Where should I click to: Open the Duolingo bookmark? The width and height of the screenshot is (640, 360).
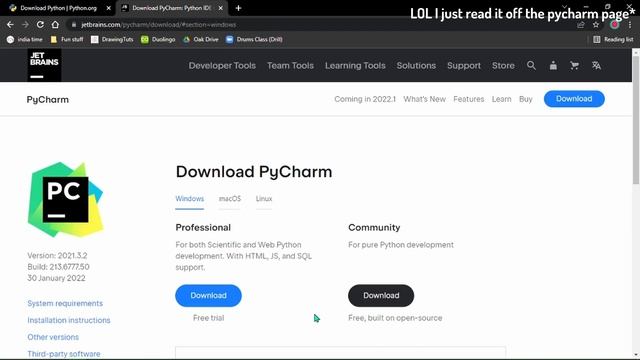158,39
